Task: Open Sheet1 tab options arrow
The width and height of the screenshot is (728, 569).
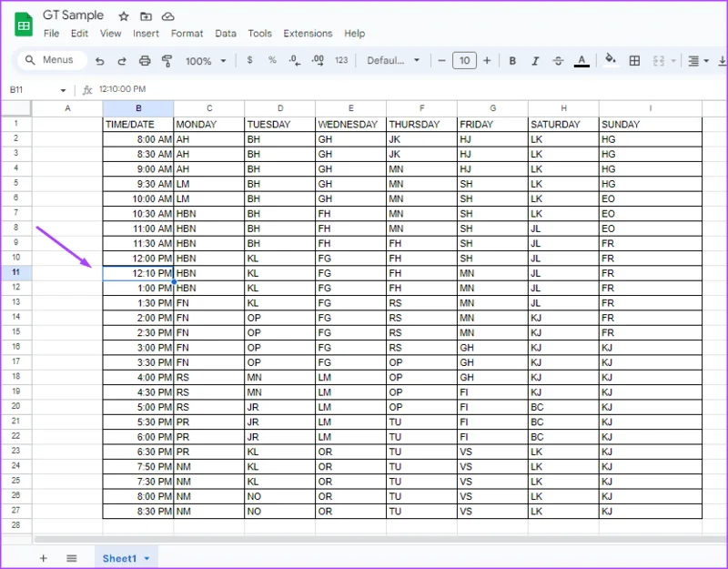Action: point(147,558)
